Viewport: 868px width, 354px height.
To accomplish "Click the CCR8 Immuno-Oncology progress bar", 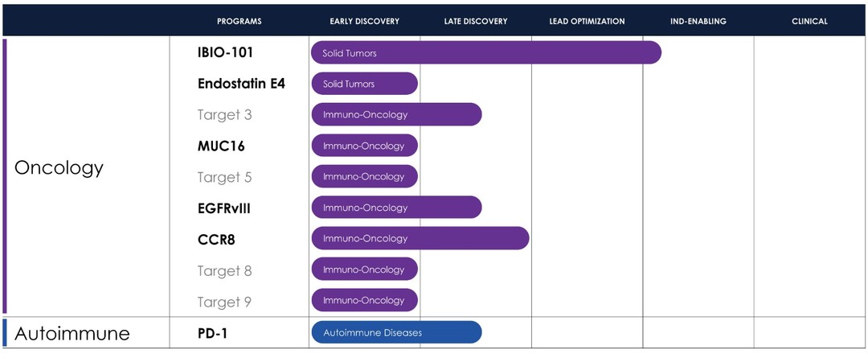I will [x=420, y=239].
